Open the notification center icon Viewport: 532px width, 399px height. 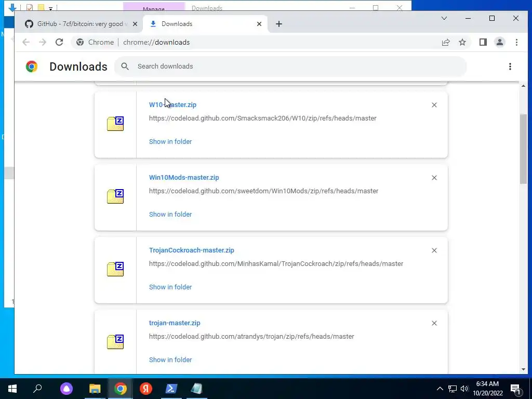coord(516,389)
